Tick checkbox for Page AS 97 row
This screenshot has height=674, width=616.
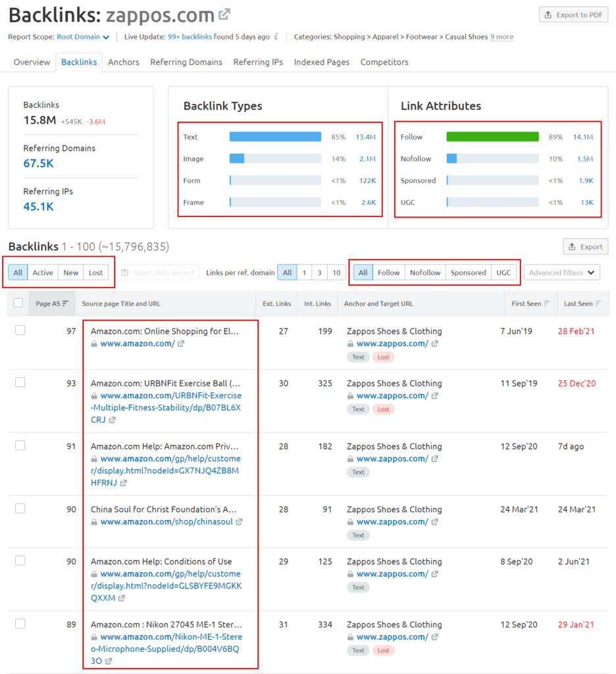20,330
